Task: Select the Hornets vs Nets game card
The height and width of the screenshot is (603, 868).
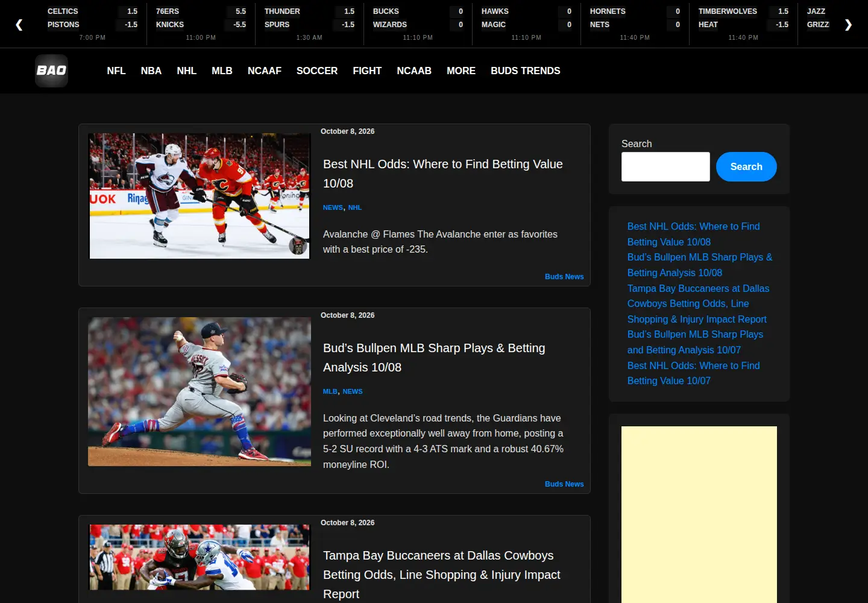Action: pyautogui.click(x=635, y=24)
